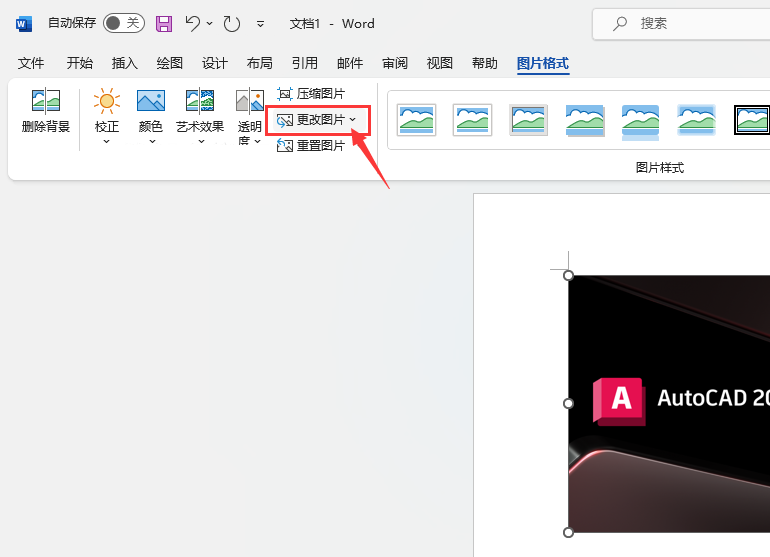Apply the fourth picture style with drop shadow
This screenshot has height=557, width=770.
(x=584, y=120)
